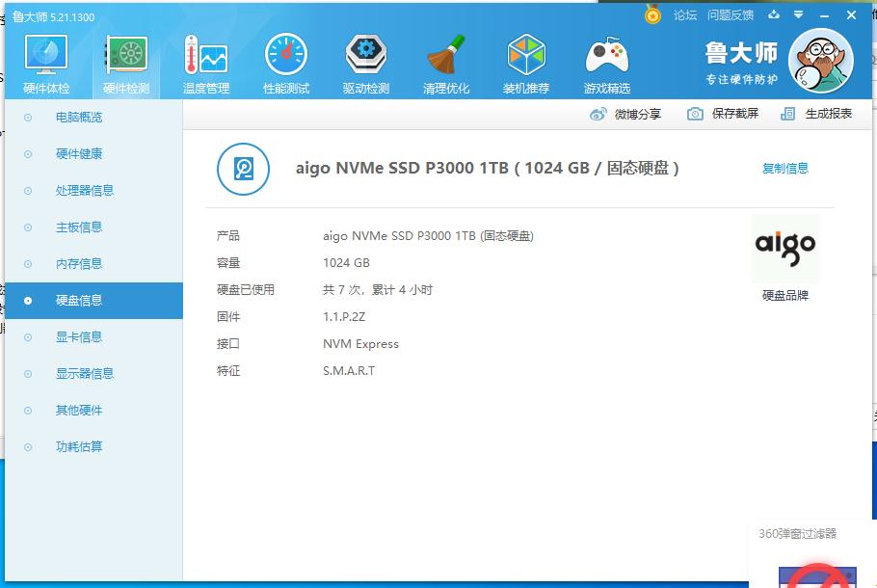Viewport: 877px width, 588px height.
Task: Open the 清理优化 broom cleanup tool
Action: [x=446, y=64]
